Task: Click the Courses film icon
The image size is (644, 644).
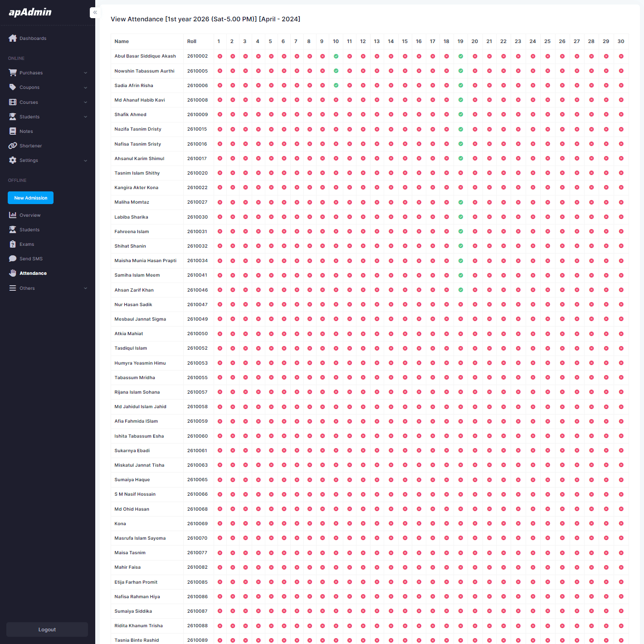Action: point(13,102)
